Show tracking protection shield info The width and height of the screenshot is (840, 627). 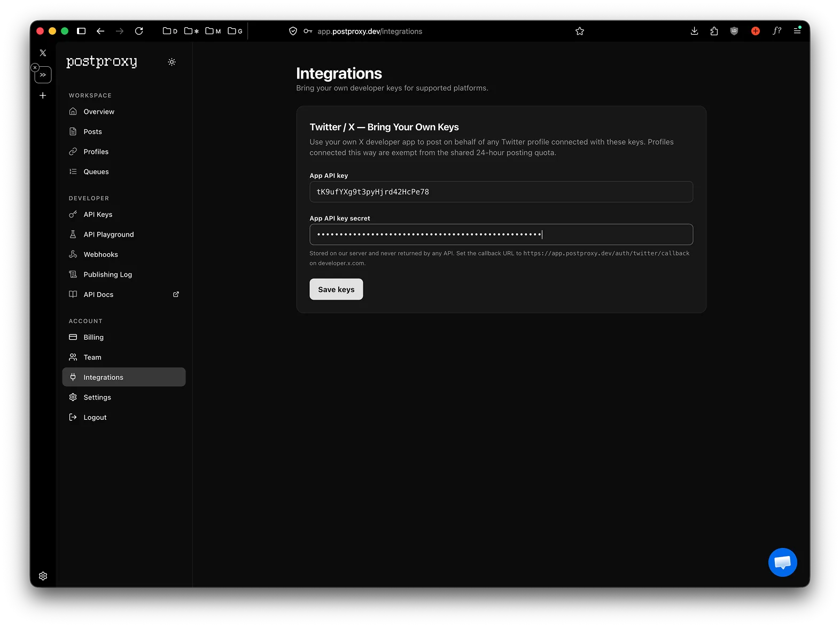click(293, 31)
